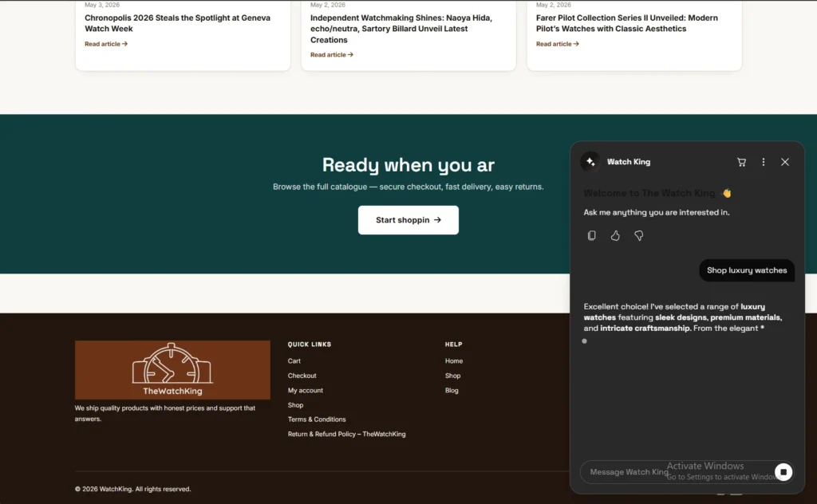Read article on Chronopolis 2026 Geneva Watch Week
The image size is (817, 504).
coord(106,44)
